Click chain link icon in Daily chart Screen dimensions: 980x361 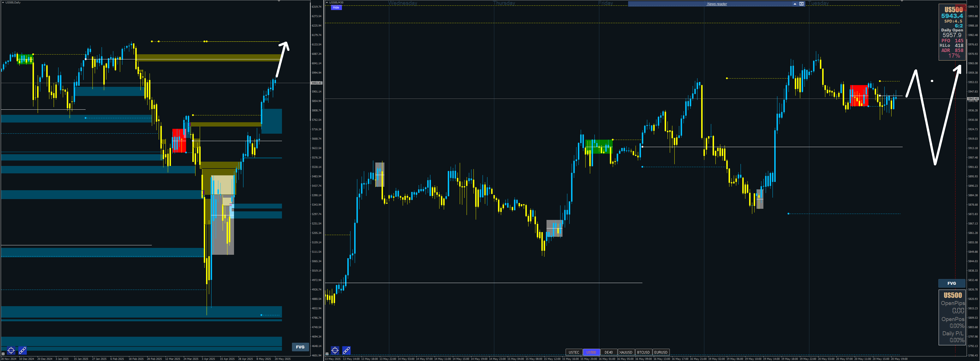23,350
